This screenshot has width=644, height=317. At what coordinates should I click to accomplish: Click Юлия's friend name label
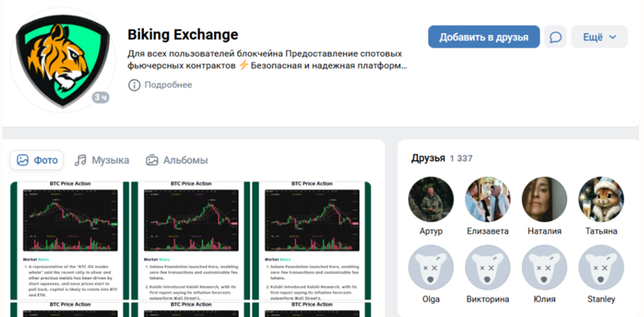point(545,299)
